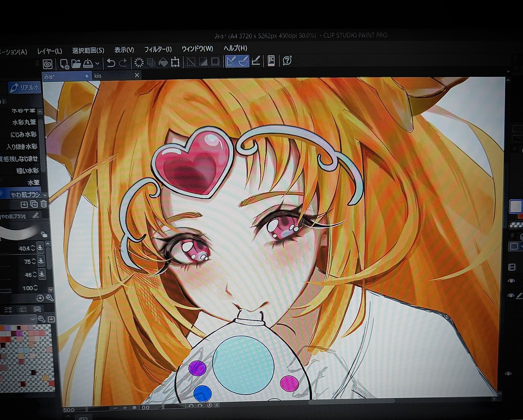Redo the undone action
The image size is (523, 420).
pos(123,63)
